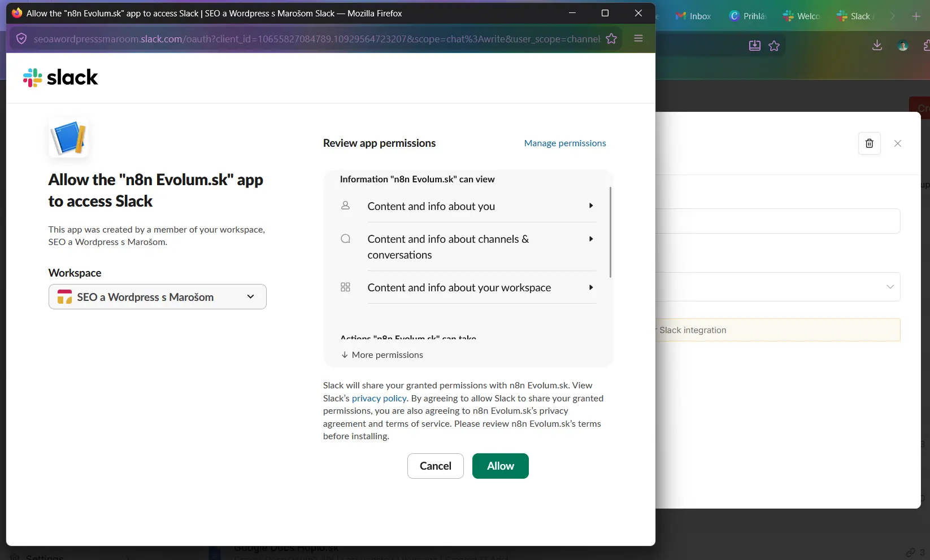Open Slack's privacy policy link
The height and width of the screenshot is (560, 930).
point(379,398)
